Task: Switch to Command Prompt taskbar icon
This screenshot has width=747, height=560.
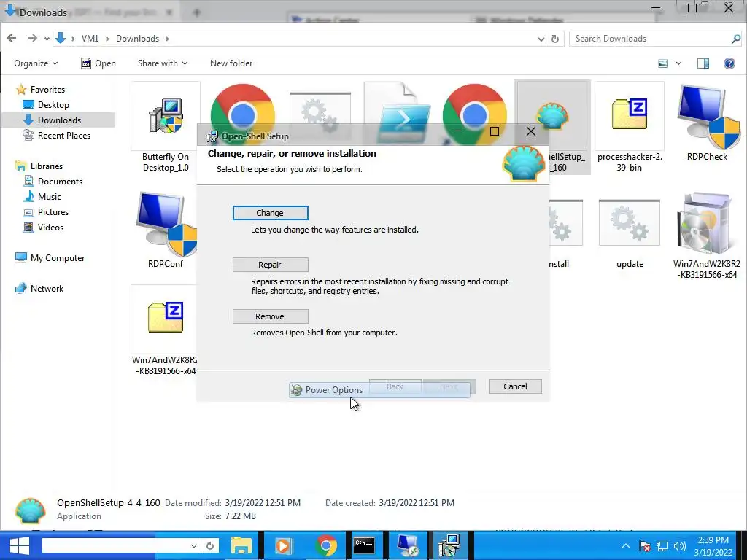Action: click(364, 545)
